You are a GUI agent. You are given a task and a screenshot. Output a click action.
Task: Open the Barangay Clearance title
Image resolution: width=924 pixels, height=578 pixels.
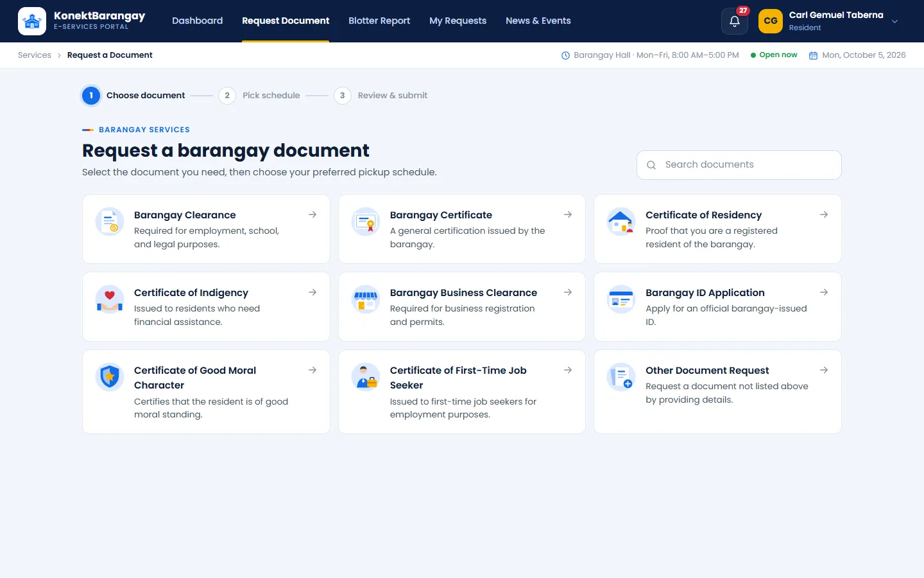tap(185, 215)
